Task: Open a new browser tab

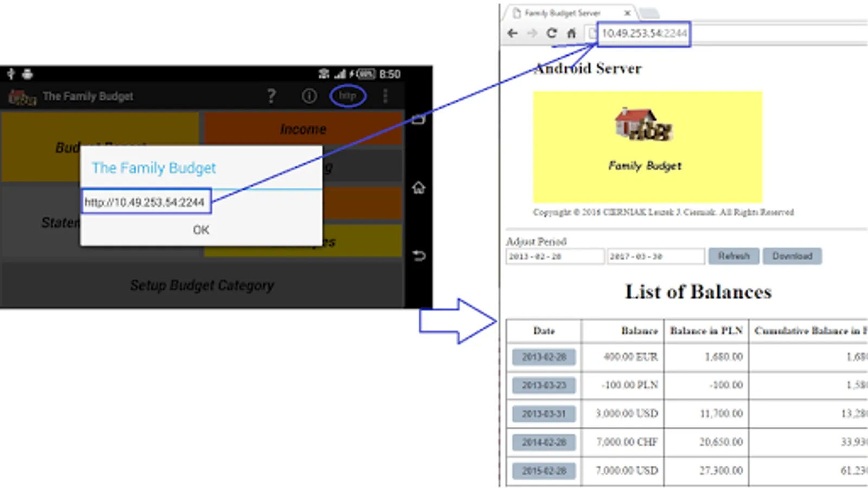Action: (x=649, y=13)
